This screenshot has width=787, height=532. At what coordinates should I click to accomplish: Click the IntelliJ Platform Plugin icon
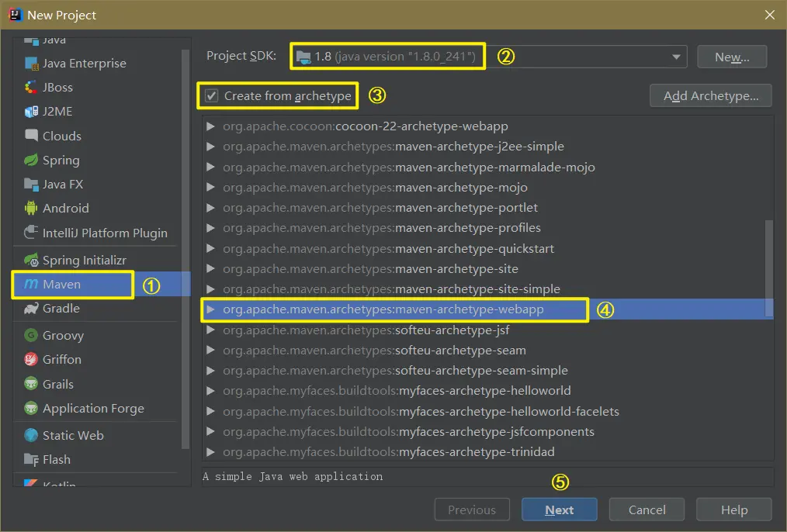[31, 233]
